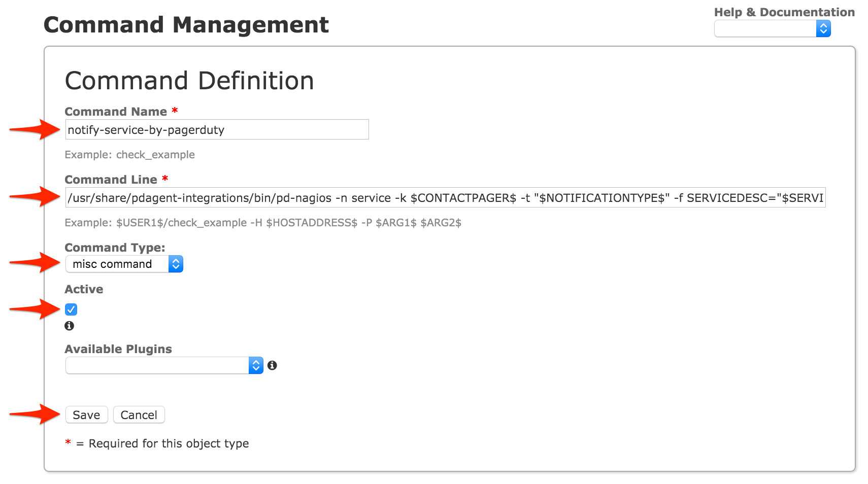The height and width of the screenshot is (484, 868).
Task: Click the red arrow pointing at Save
Action: click(x=36, y=414)
